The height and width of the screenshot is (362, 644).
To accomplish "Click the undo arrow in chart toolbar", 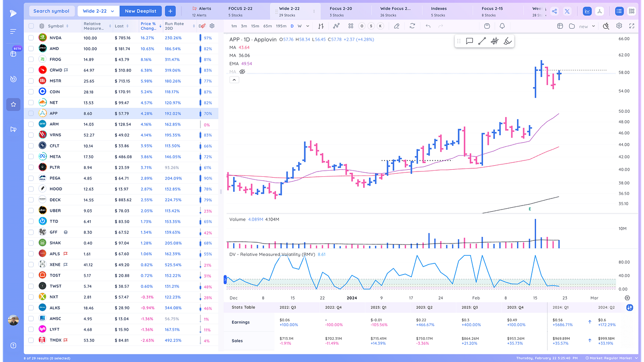I will pos(428,26).
